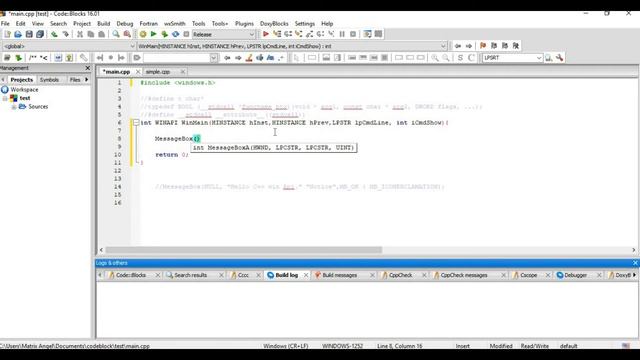Open the Debugger log tab

tap(575, 276)
